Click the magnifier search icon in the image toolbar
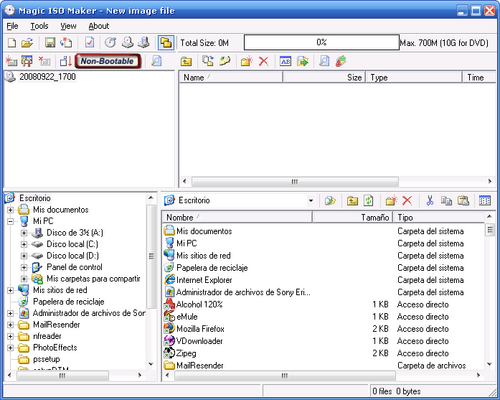500x400 pixels. tap(324, 61)
